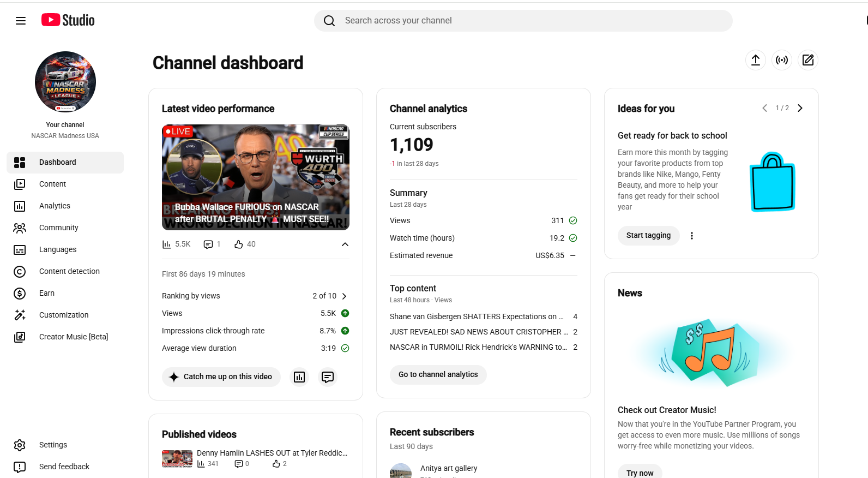The width and height of the screenshot is (868, 478).
Task: Click the comments icon on Denny Hamlin video
Action: click(239, 464)
